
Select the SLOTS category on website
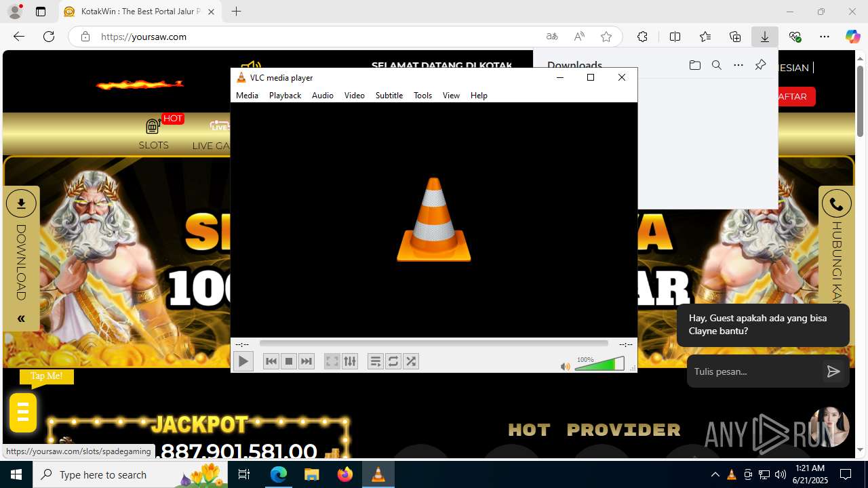pos(154,134)
